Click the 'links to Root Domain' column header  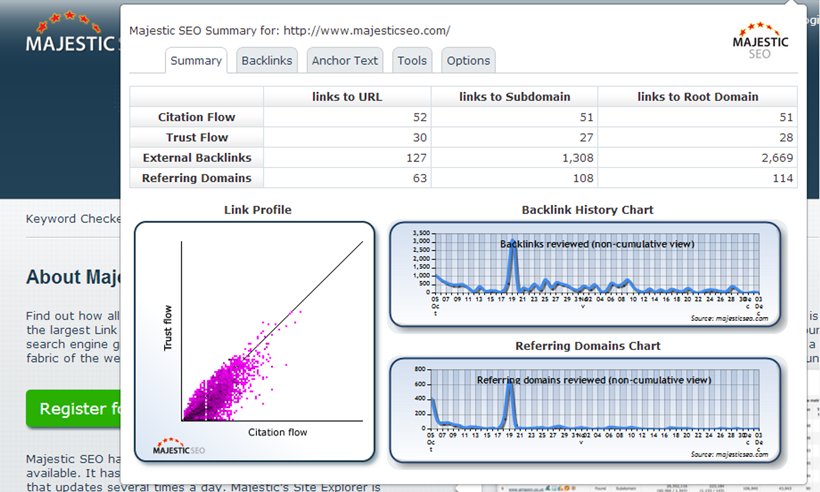coord(698,97)
